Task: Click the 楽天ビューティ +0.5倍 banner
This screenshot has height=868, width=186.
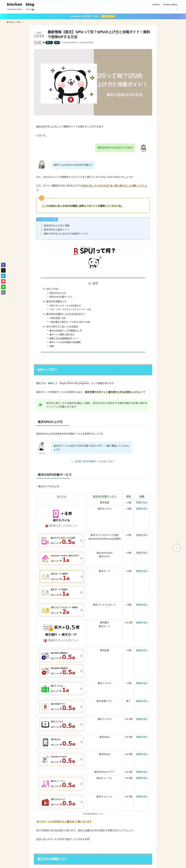Action: 61,784
